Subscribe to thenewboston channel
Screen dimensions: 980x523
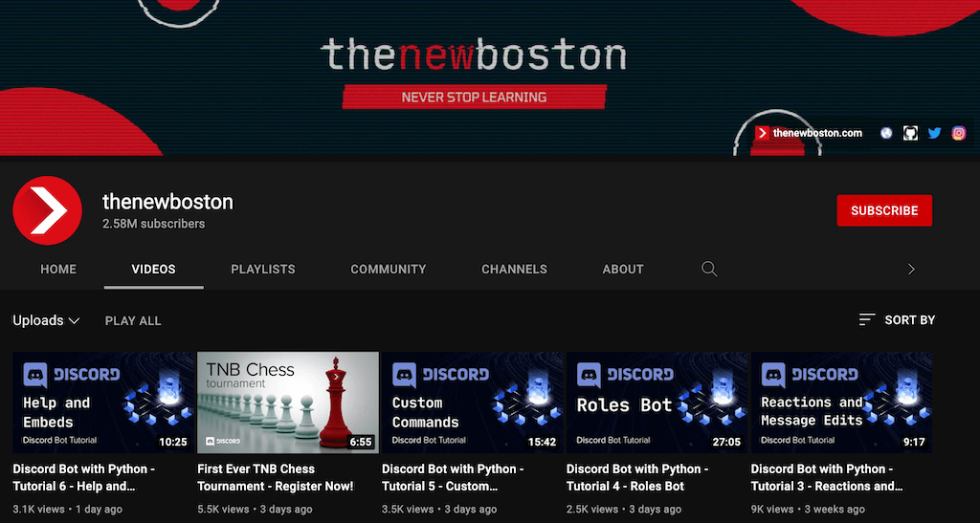point(884,210)
